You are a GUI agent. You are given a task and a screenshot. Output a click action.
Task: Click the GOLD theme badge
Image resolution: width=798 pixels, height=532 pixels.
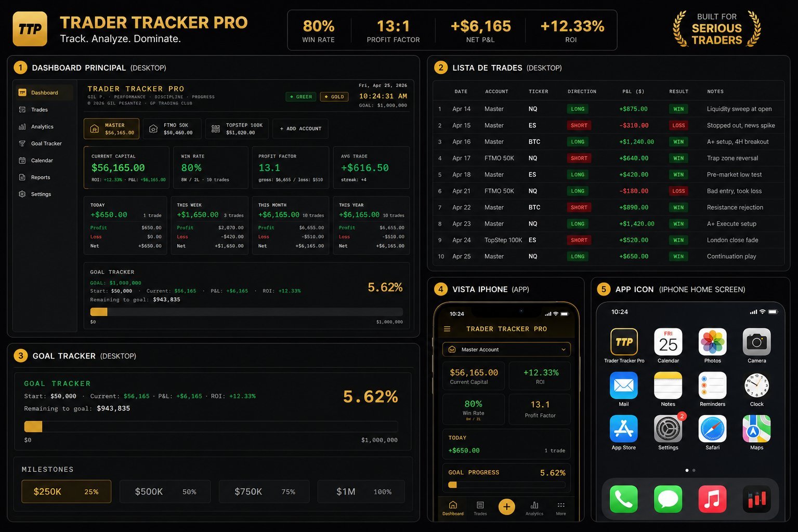click(x=334, y=97)
